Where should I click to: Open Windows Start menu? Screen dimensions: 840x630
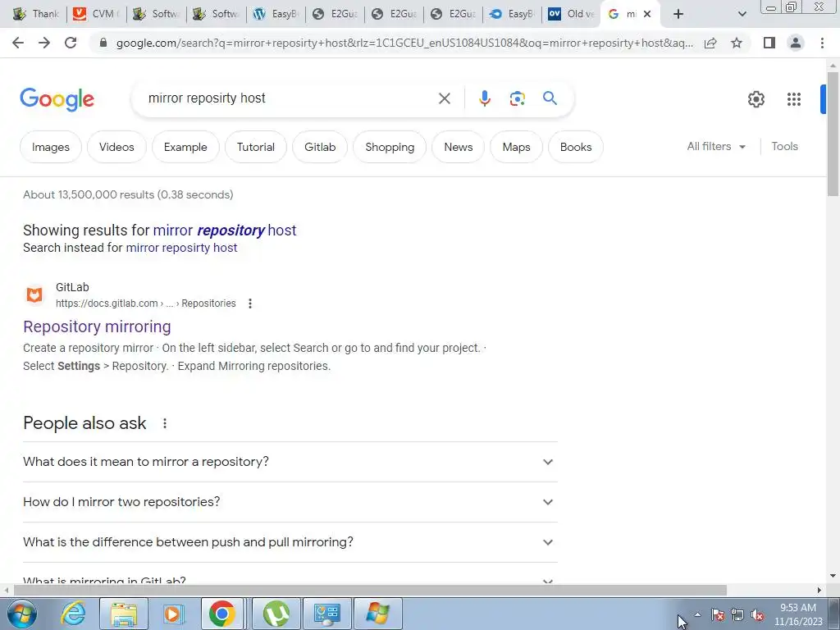point(22,614)
